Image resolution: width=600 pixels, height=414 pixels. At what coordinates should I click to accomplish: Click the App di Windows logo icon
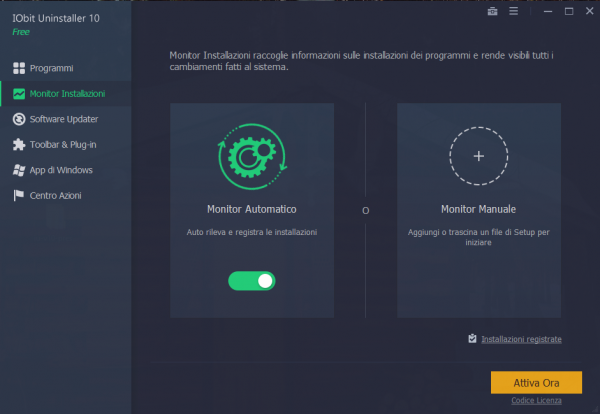point(19,170)
